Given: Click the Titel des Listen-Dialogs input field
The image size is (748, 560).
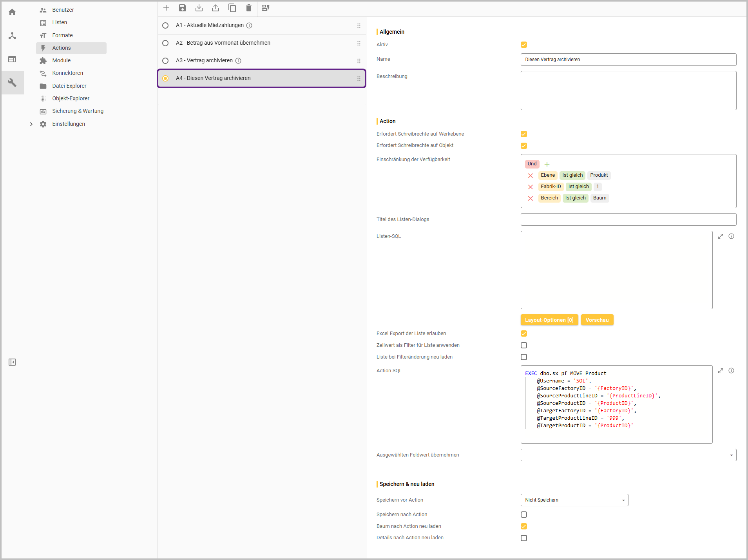Looking at the screenshot, I should [628, 219].
